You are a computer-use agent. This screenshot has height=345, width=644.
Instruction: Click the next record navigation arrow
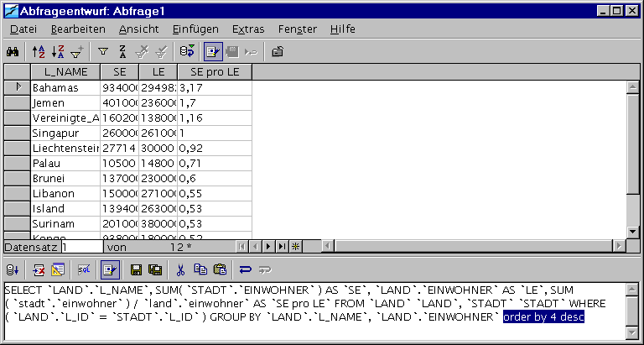pos(270,247)
